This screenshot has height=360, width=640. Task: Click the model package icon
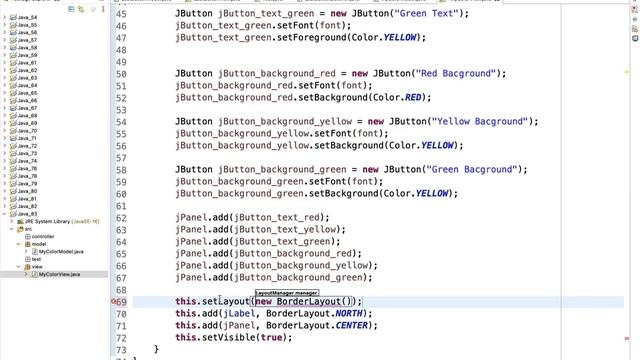pos(27,244)
